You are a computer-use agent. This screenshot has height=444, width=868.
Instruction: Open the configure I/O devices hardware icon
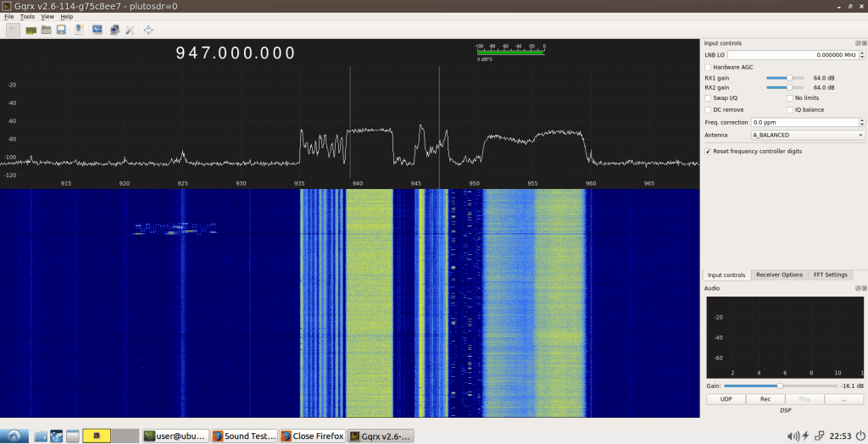click(x=31, y=31)
